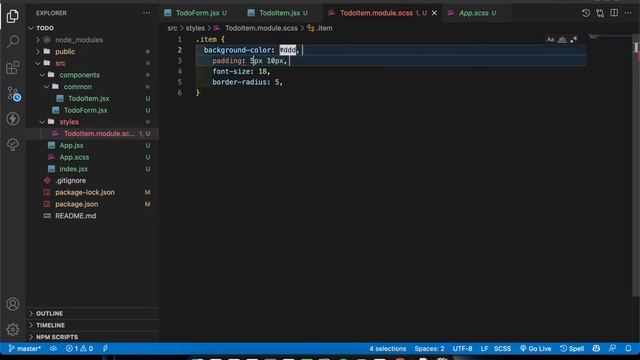This screenshot has width=640, height=360.
Task: Change language mode SCSS
Action: click(x=502, y=349)
